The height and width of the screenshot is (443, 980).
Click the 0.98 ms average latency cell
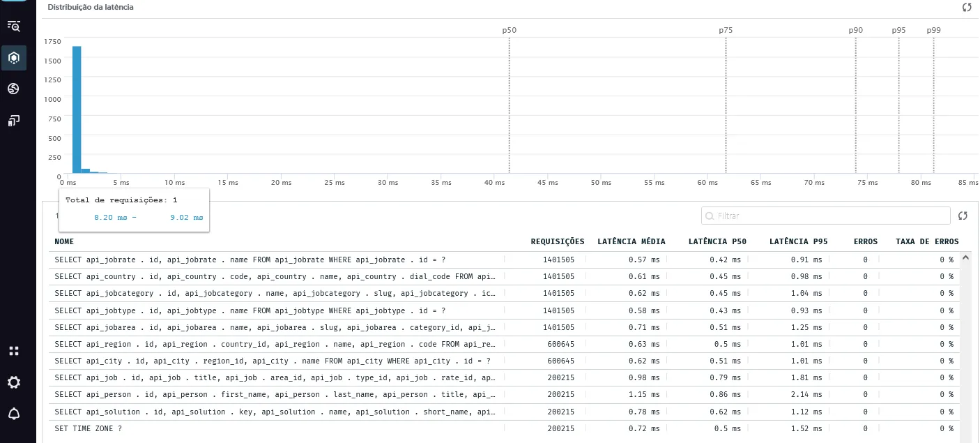(x=645, y=378)
